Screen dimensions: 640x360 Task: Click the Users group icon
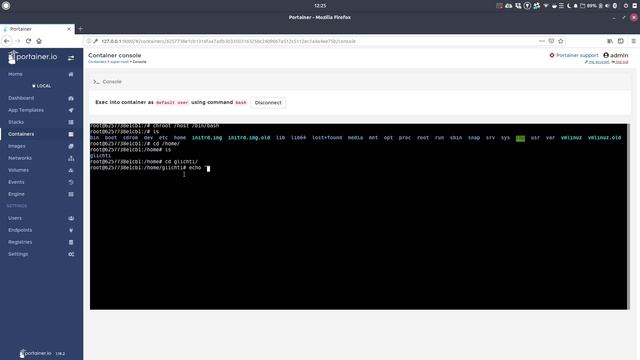coord(71,218)
